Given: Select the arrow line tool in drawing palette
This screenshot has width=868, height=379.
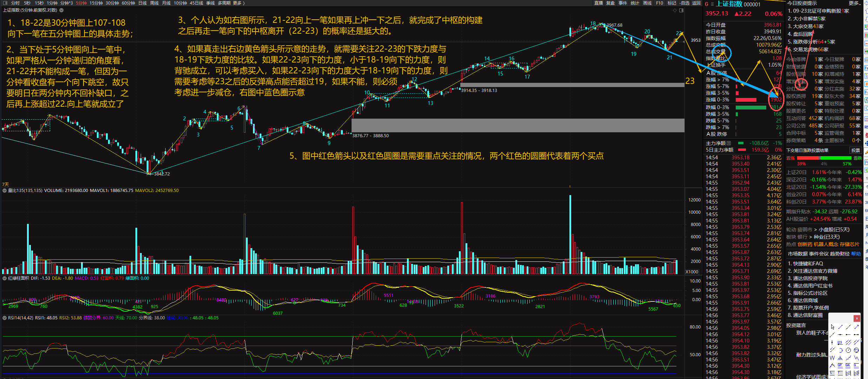Looking at the screenshot, I should pyautogui.click(x=856, y=327).
